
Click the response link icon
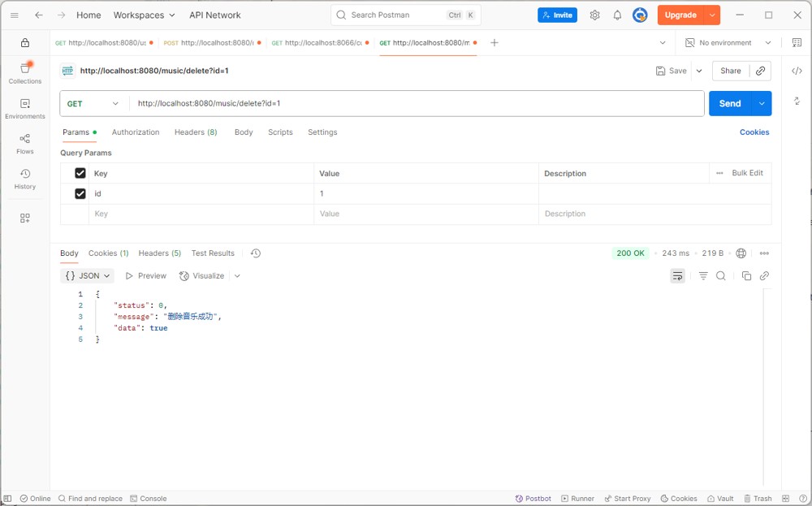764,276
